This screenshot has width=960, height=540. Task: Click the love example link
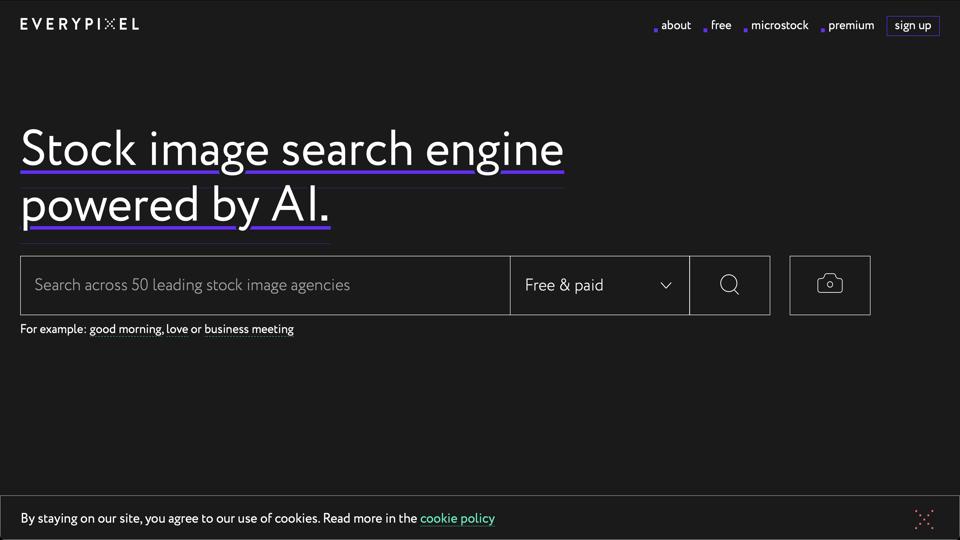[177, 329]
